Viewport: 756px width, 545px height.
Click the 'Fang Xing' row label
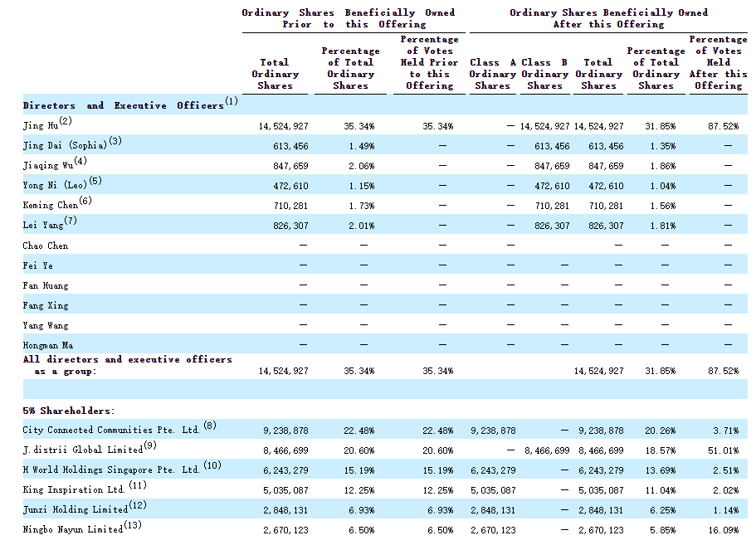[46, 305]
